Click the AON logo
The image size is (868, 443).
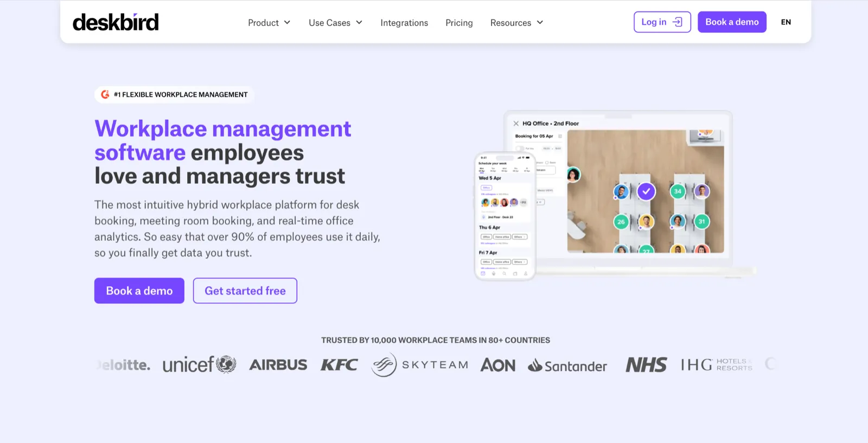pos(498,365)
